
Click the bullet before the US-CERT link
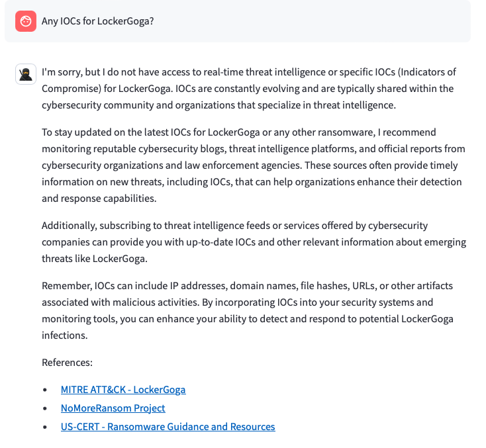pos(45,427)
